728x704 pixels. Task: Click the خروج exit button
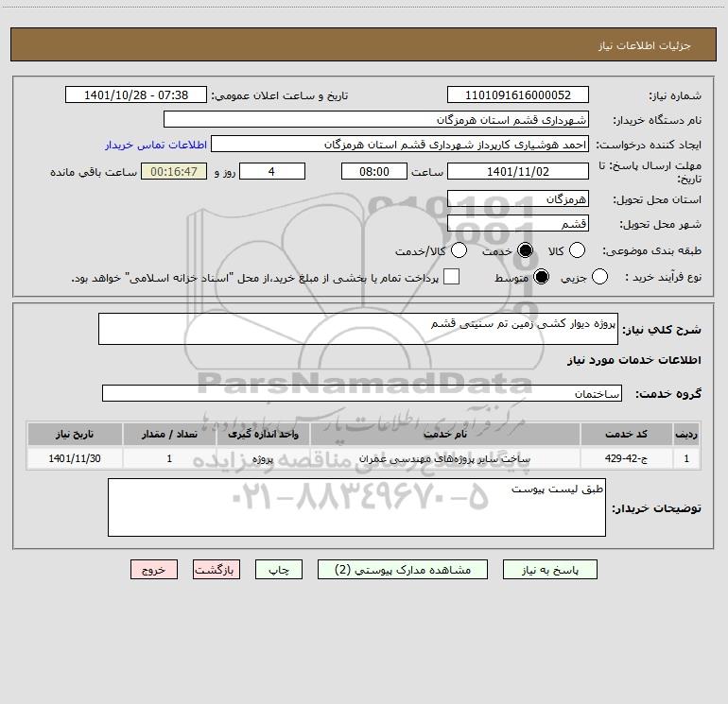(154, 570)
